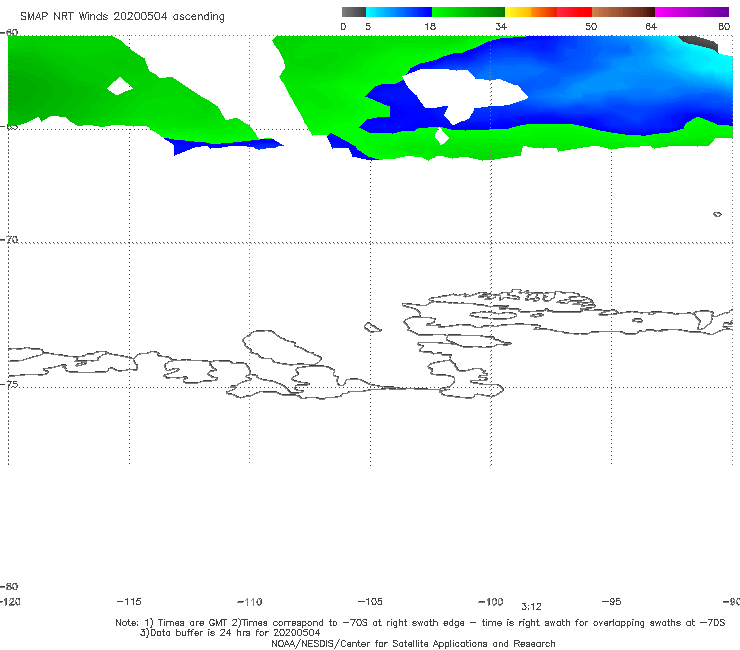This screenshot has height=650, width=740.
Task: Click the color bar label "80" at the far end
Action: click(724, 26)
